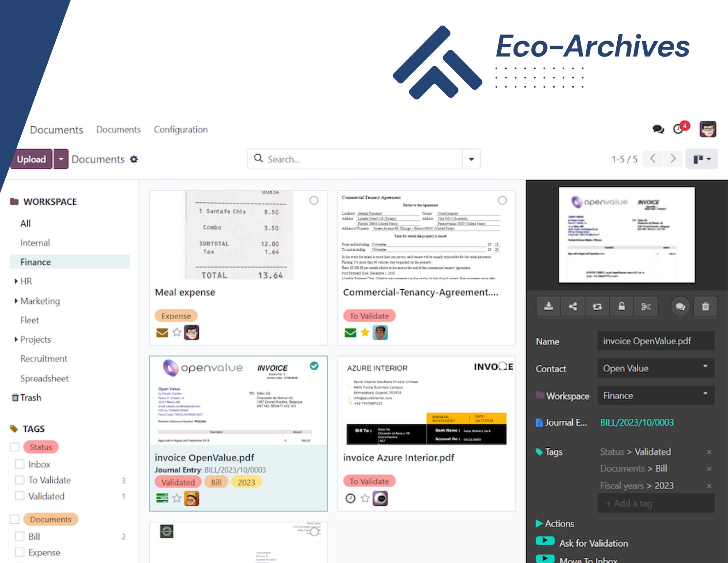Share the selected document
728x563 pixels.
(x=572, y=306)
